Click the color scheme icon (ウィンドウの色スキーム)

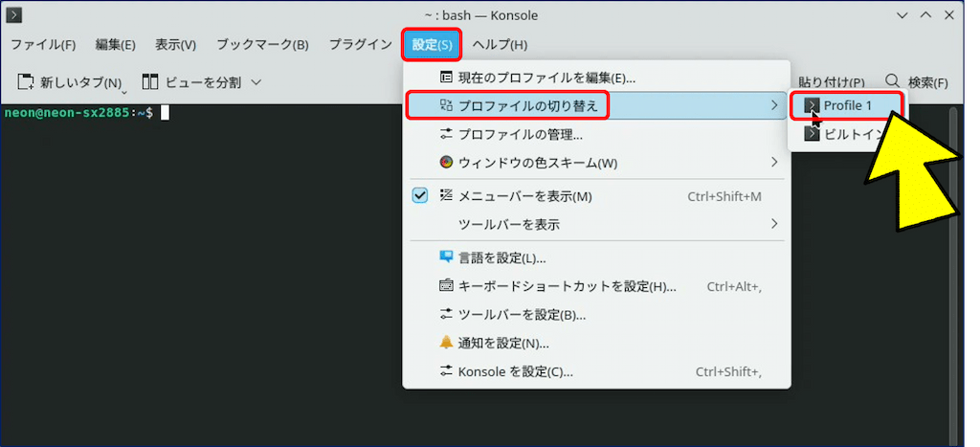[x=446, y=163]
